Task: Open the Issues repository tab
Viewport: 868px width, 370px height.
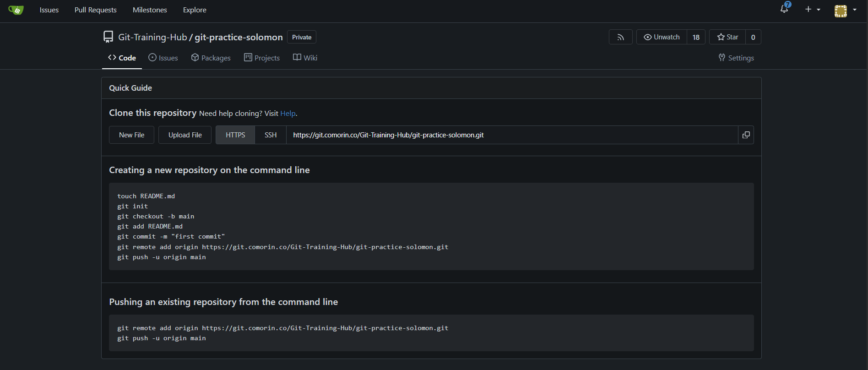Action: (x=163, y=58)
